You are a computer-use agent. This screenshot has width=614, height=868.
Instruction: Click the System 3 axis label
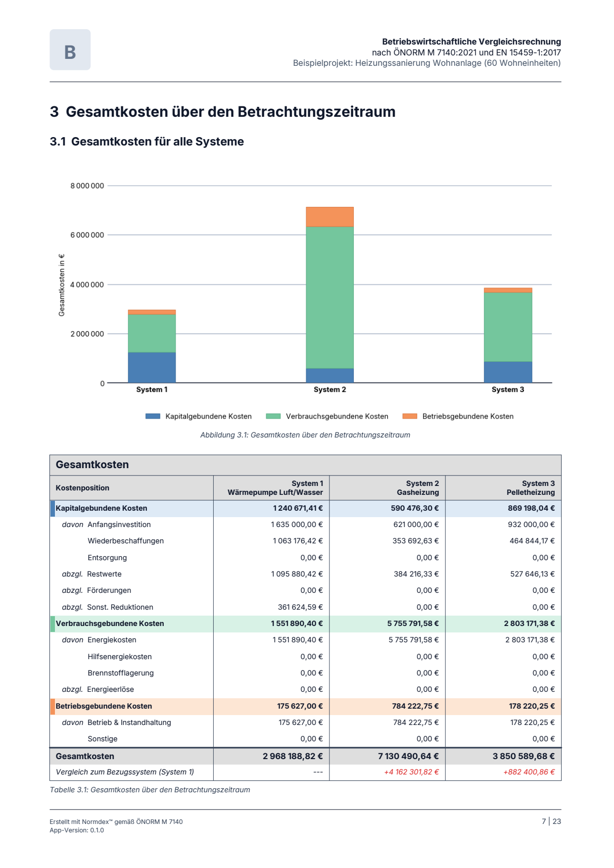coord(508,389)
